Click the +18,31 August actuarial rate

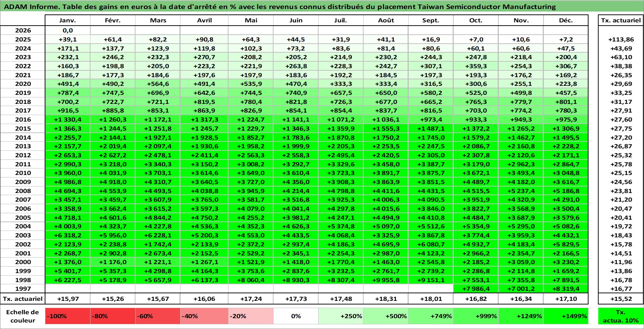386,299
